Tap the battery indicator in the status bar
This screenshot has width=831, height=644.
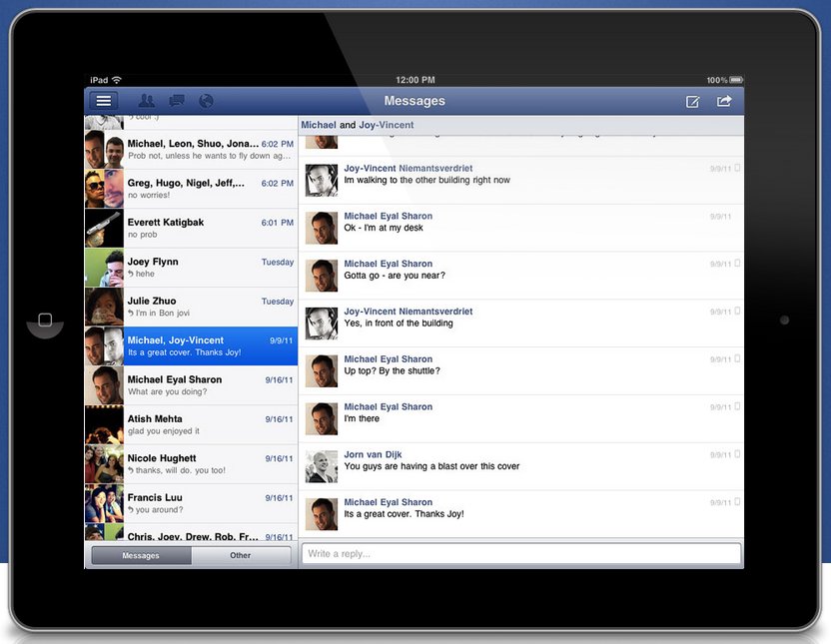tap(736, 80)
